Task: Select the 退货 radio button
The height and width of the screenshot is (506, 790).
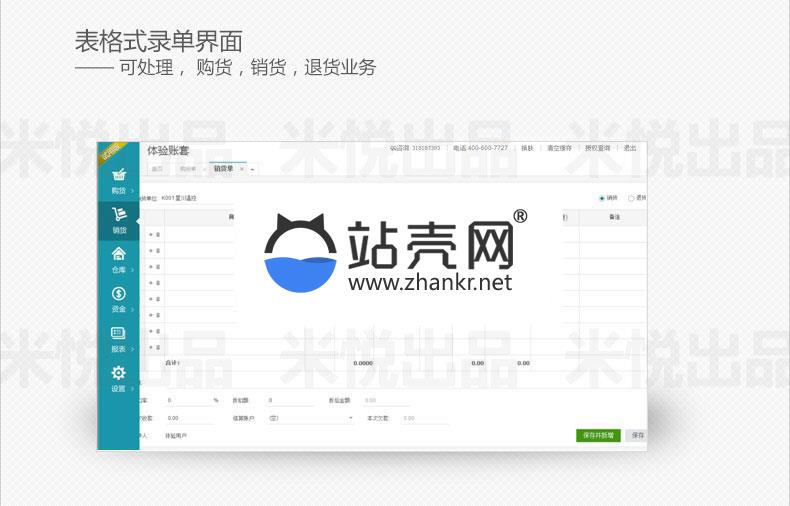Action: [631, 198]
